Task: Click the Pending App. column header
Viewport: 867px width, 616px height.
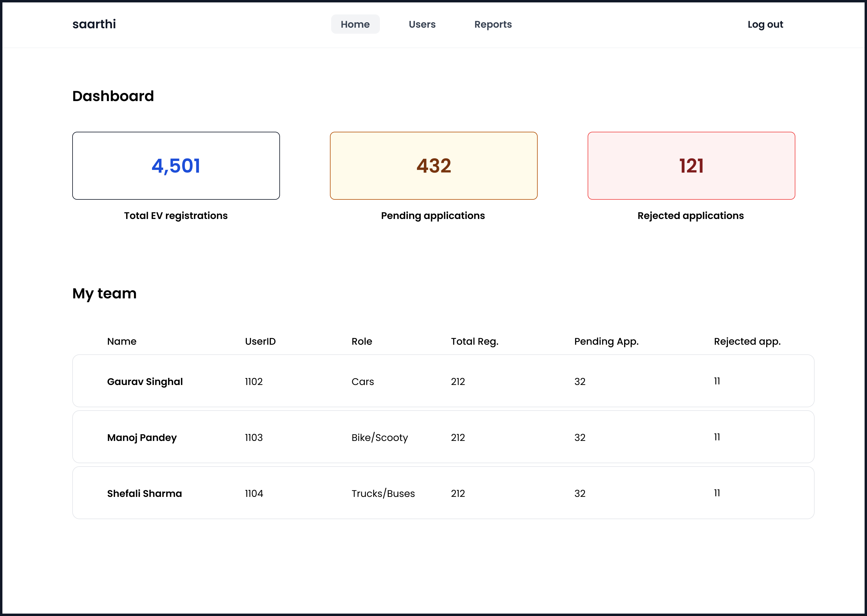Action: pos(606,341)
